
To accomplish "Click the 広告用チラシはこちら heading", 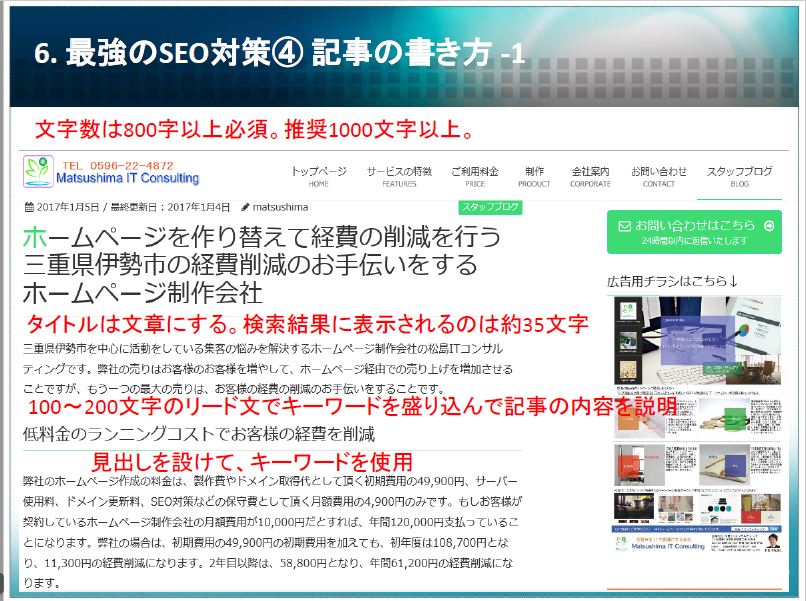I will pyautogui.click(x=671, y=280).
